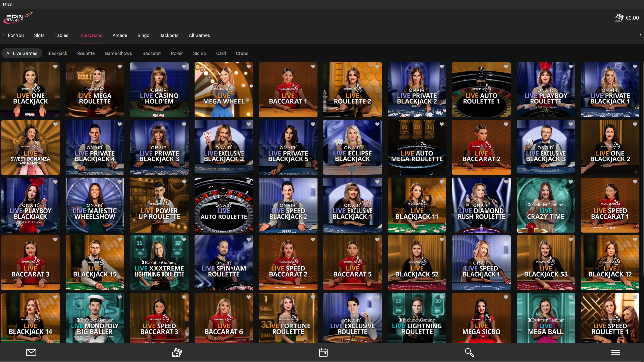Viewport: 644px width, 362px height.
Task: Launch the Live Speed Baccarat 1 game thumbnail
Action: tap(610, 205)
